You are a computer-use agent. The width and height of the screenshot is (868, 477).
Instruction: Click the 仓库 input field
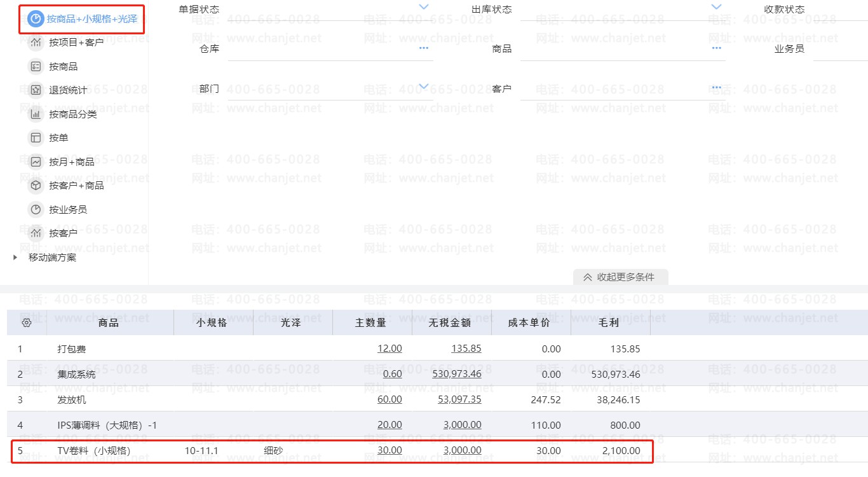[330, 48]
